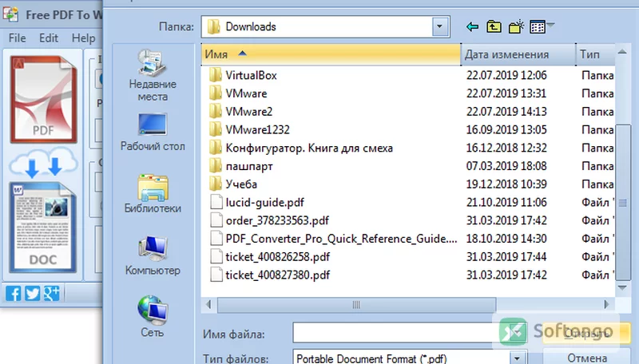Click date 21.10.2019 11:06
The width and height of the screenshot is (639, 364).
(x=506, y=203)
